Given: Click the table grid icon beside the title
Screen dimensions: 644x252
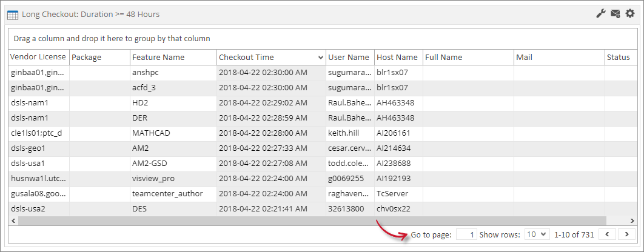Looking at the screenshot, I should pos(13,15).
